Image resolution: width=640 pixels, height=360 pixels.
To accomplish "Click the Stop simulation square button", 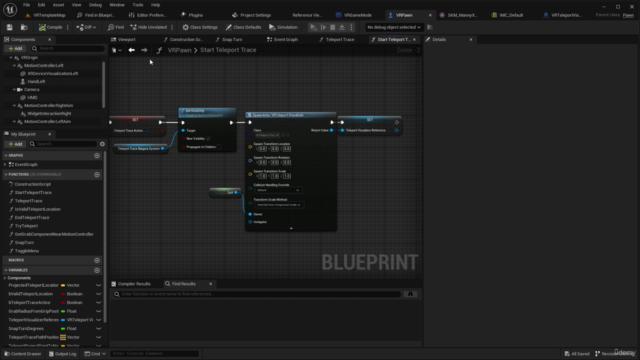I will [333, 27].
